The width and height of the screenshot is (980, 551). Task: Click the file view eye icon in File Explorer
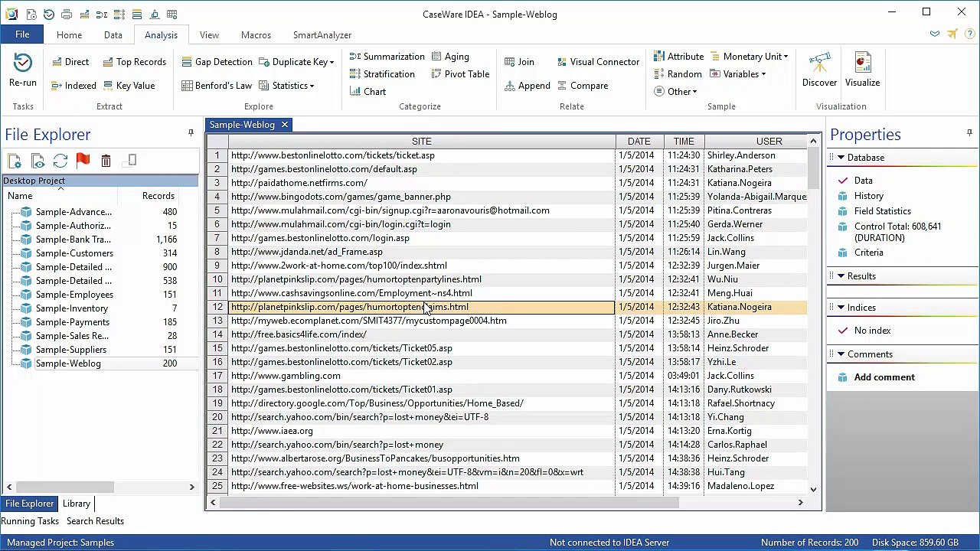coord(38,161)
